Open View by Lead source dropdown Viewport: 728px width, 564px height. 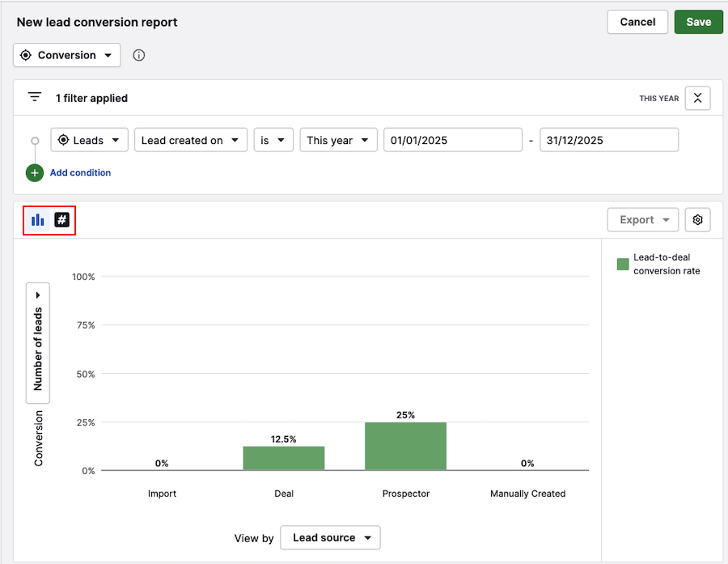(x=330, y=538)
